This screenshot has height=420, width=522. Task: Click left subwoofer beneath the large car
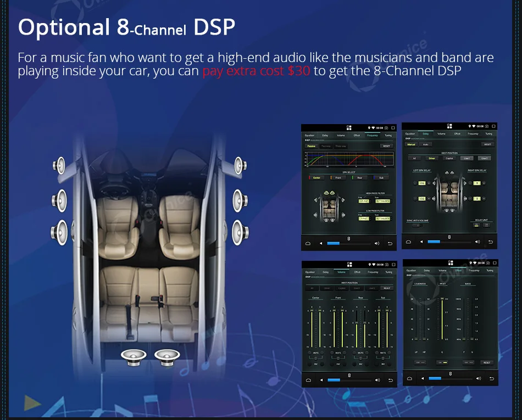134,357
